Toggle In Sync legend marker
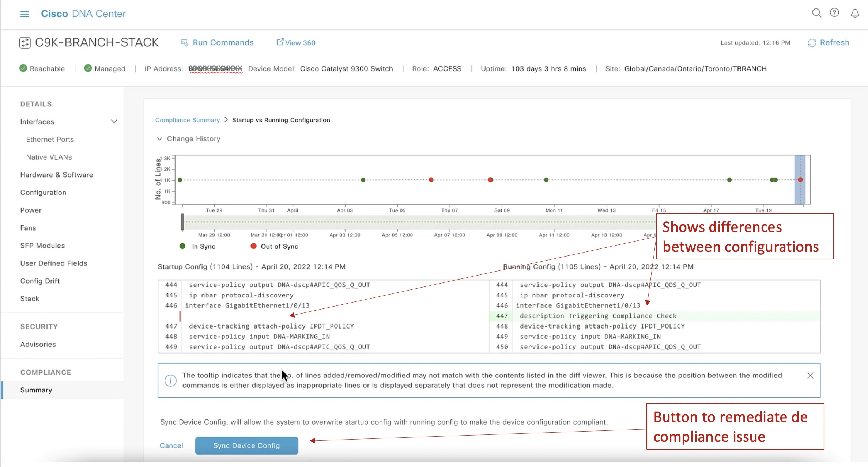The image size is (868, 467). pos(182,246)
